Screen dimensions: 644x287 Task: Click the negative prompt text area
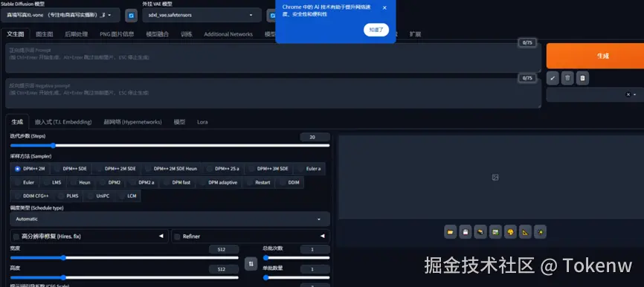pyautogui.click(x=273, y=94)
